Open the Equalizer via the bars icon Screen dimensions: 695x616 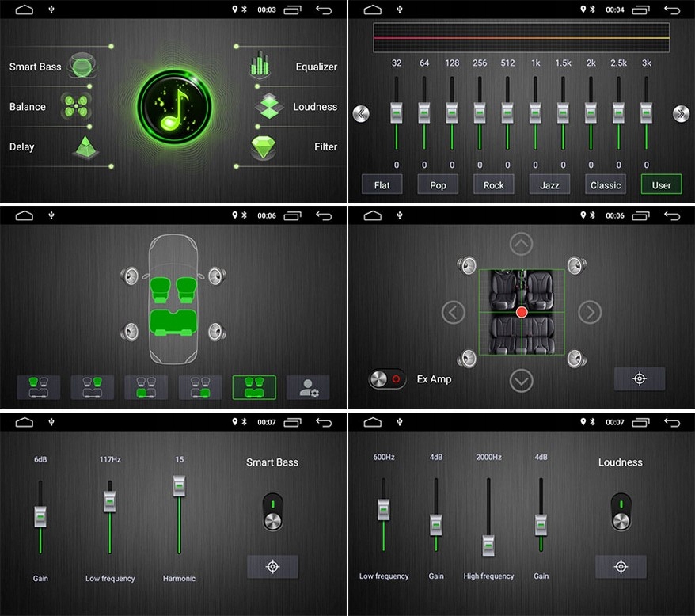click(x=260, y=64)
